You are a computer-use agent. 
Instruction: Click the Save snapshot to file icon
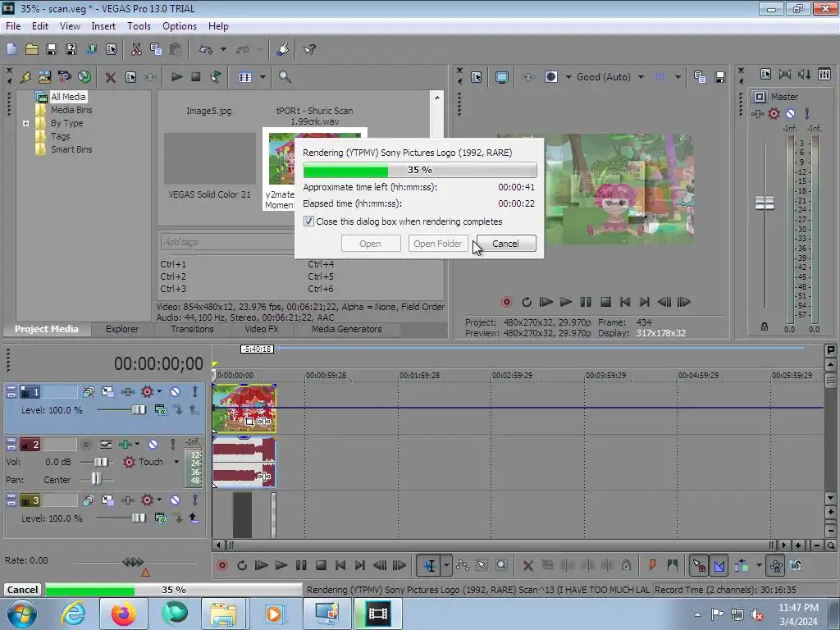[x=720, y=77]
